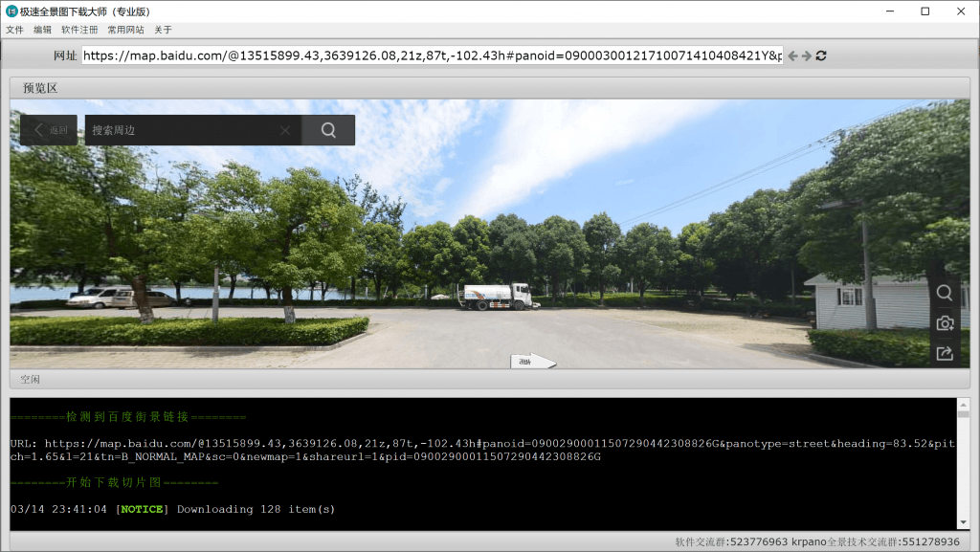Click the application icon in the title bar
The height and width of the screenshot is (552, 980).
click(x=10, y=11)
